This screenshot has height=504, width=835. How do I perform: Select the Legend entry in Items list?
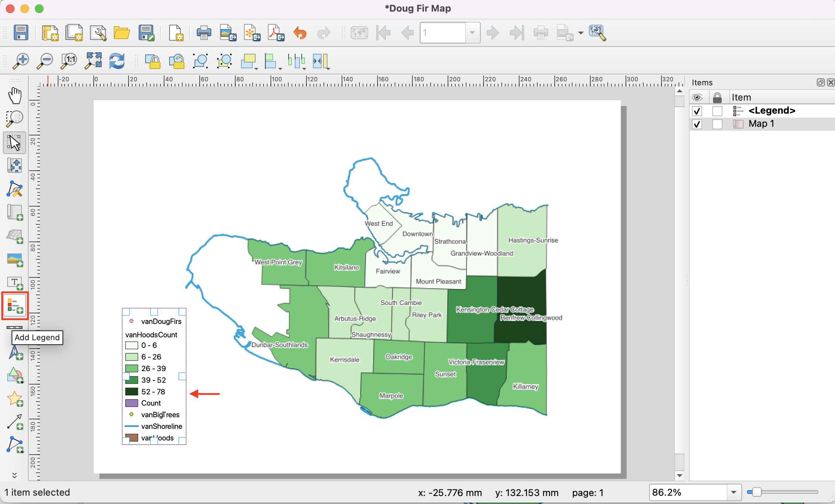click(x=771, y=111)
